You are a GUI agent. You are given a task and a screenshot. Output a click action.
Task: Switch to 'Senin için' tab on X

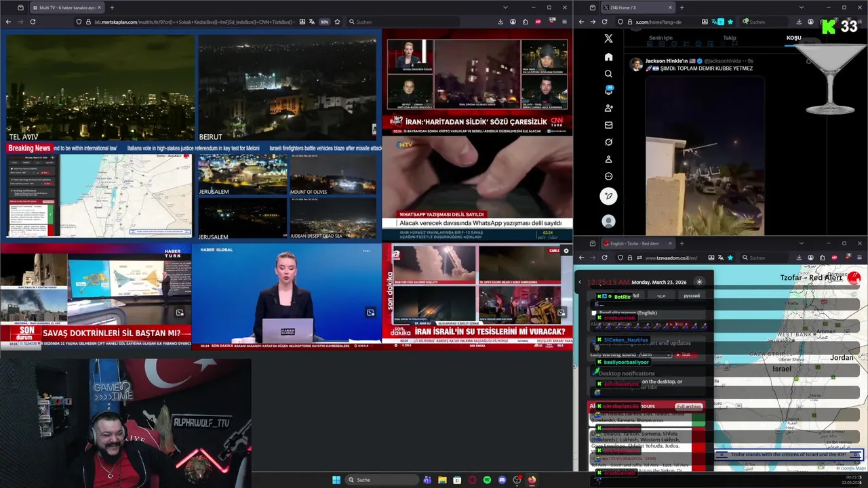[x=660, y=38]
